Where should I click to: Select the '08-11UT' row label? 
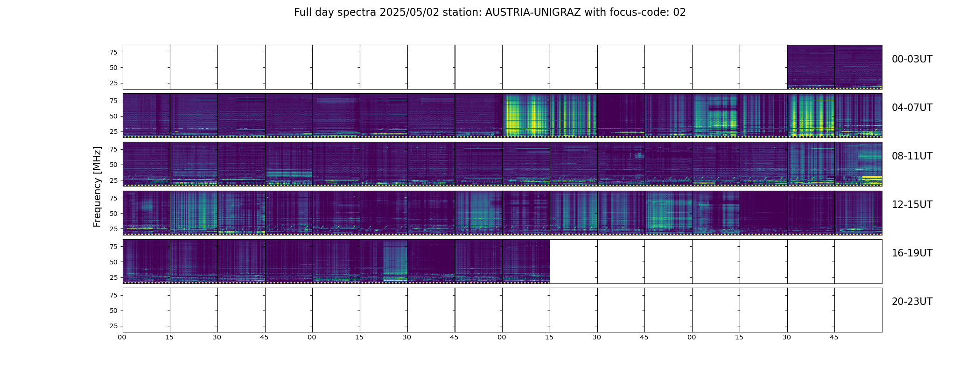912,156
